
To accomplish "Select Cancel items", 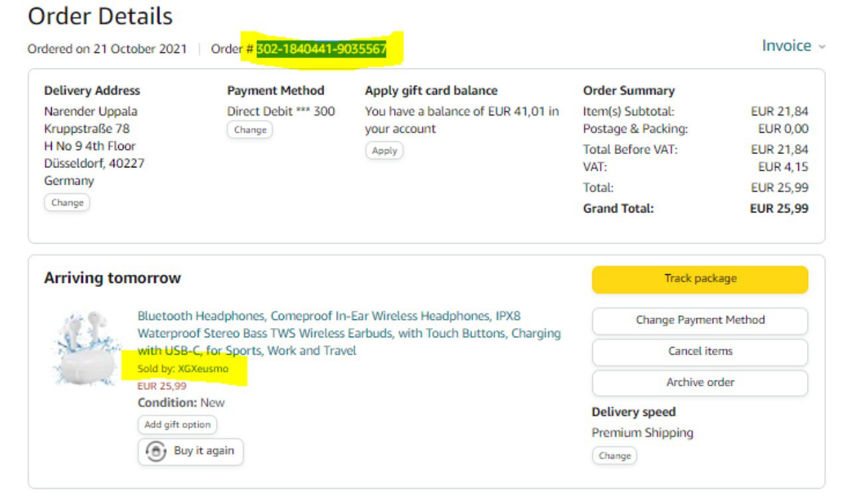I will pyautogui.click(x=700, y=351).
